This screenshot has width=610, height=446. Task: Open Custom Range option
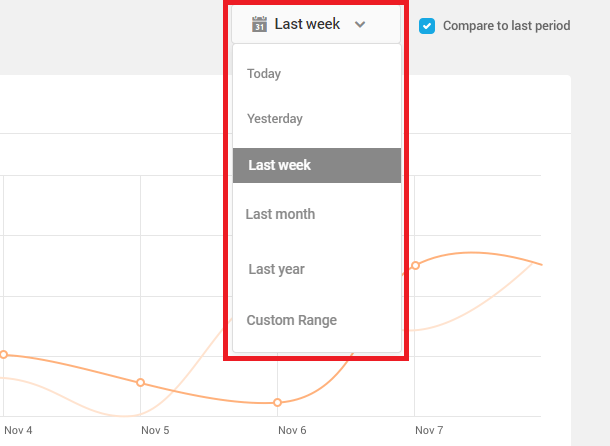(291, 320)
